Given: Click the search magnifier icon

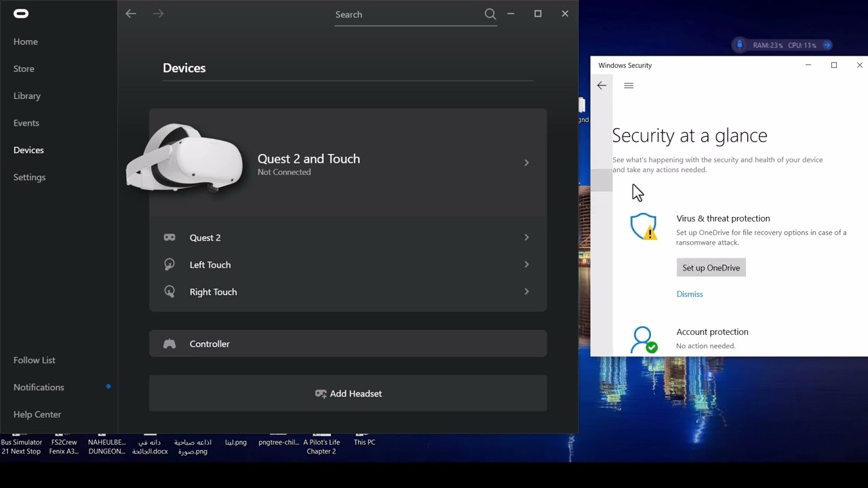Looking at the screenshot, I should pyautogui.click(x=490, y=14).
